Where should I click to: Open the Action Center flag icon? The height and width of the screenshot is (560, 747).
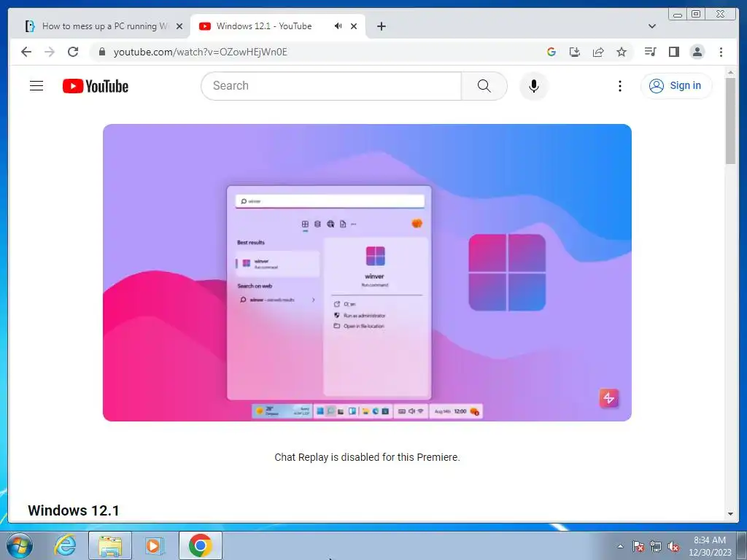638,546
